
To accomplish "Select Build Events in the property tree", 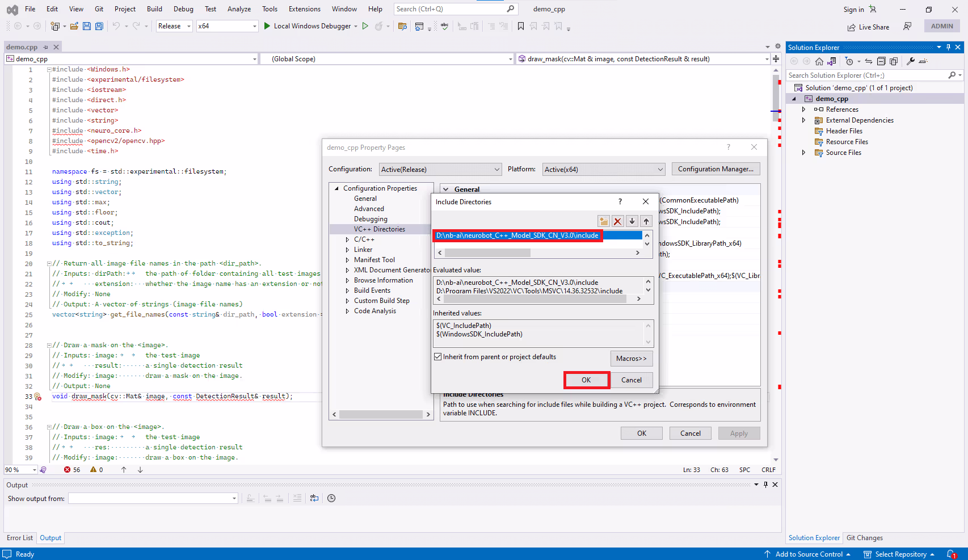I will [x=372, y=290].
